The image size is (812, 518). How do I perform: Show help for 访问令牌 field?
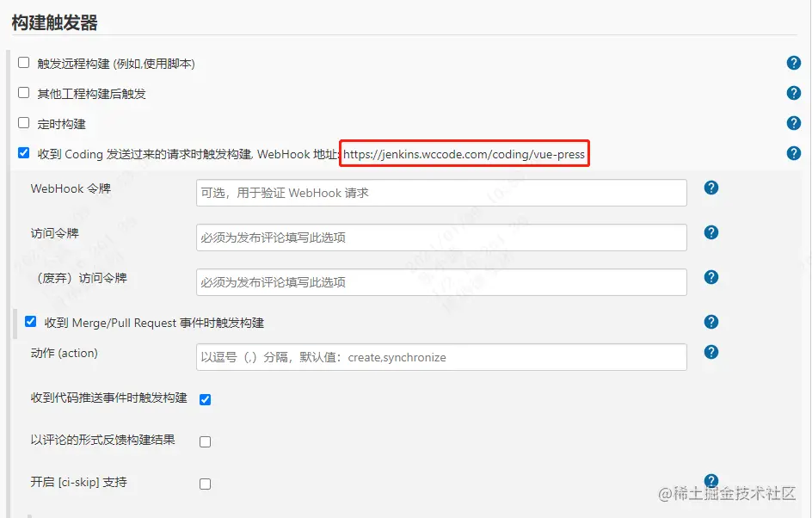click(x=711, y=232)
